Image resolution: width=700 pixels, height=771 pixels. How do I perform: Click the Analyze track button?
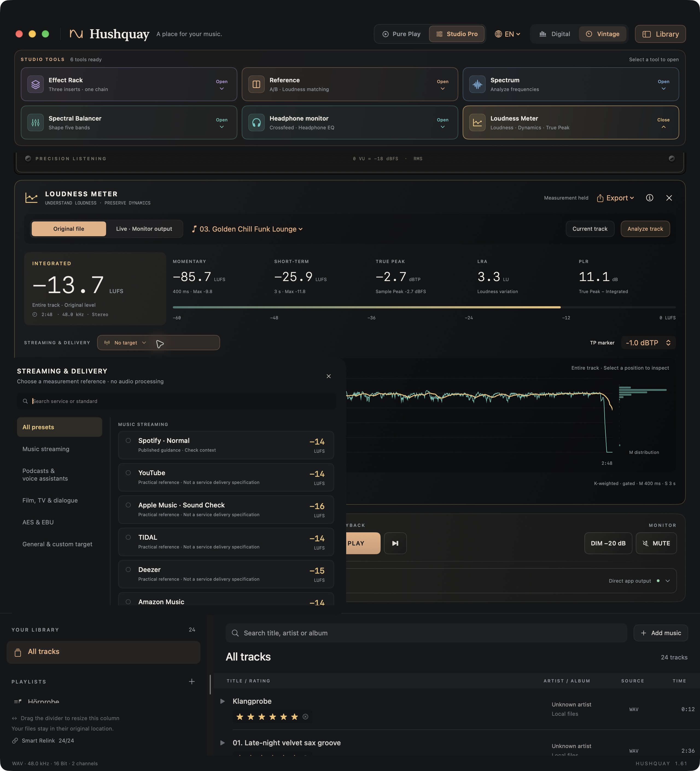(645, 229)
